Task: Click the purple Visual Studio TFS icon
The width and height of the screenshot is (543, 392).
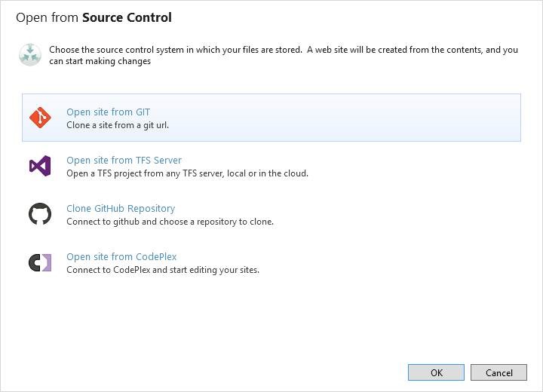Action: pos(40,166)
